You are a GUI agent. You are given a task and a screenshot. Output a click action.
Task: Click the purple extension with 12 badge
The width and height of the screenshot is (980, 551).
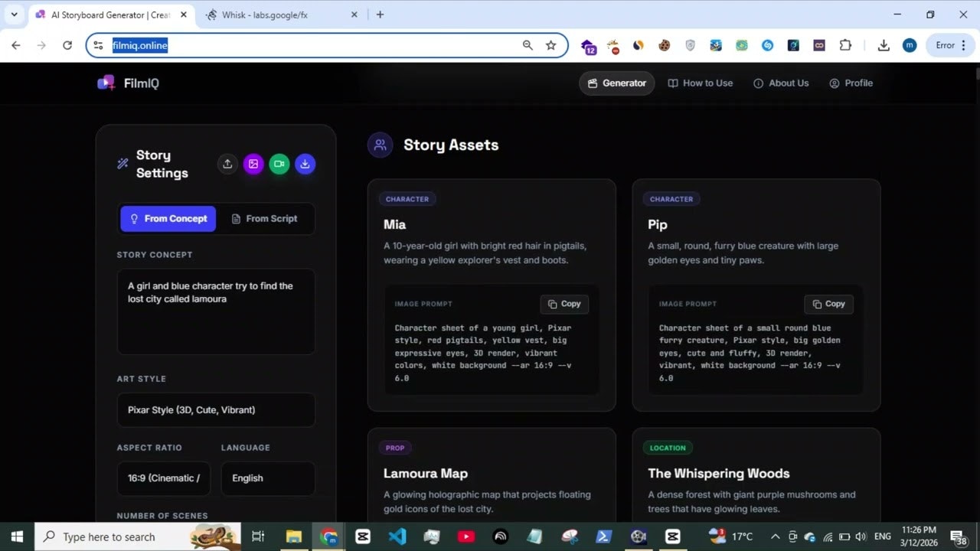588,46
